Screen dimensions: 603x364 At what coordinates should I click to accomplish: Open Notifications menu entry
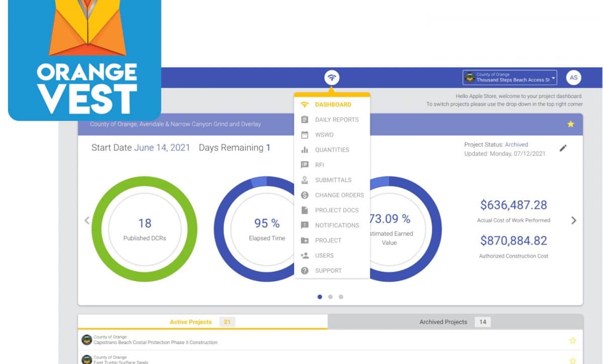click(x=332, y=225)
